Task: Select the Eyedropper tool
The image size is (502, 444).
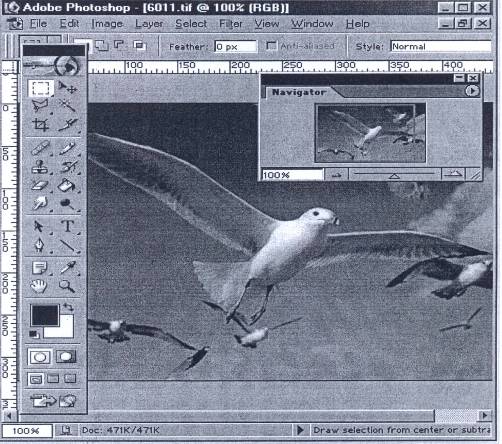Action: pyautogui.click(x=68, y=268)
